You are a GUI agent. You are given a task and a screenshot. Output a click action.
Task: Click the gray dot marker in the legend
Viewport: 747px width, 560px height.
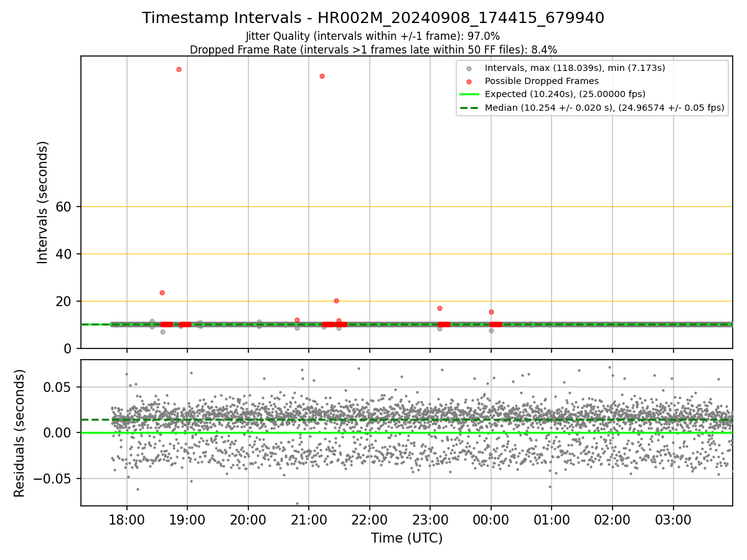point(469,68)
